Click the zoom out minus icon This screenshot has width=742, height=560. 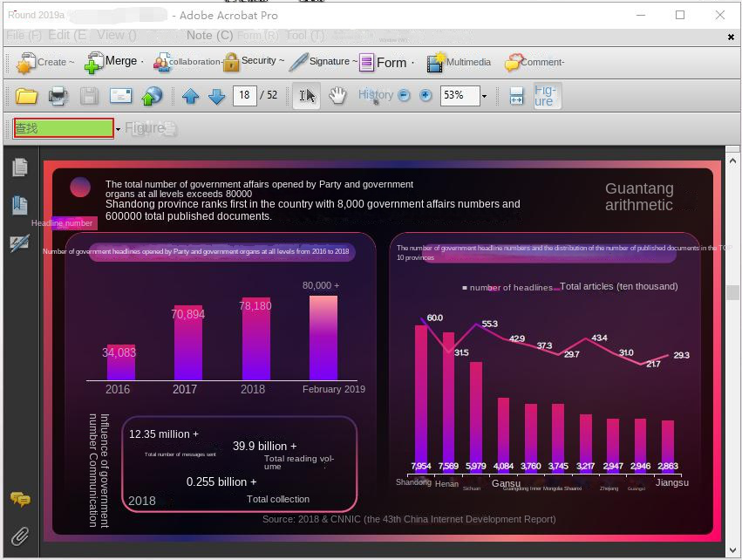(403, 96)
